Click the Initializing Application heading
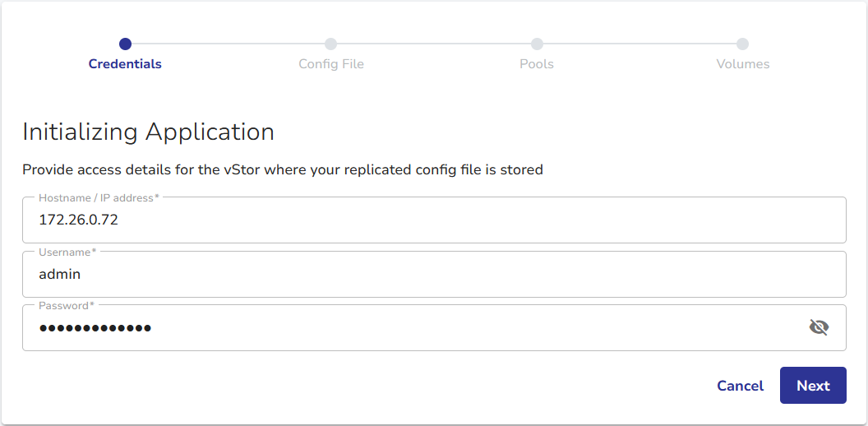This screenshot has height=426, width=868. point(148,132)
